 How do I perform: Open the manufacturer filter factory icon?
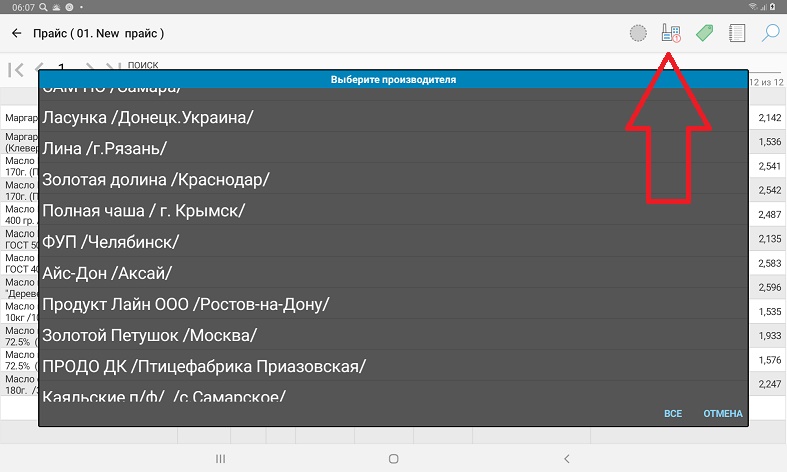(x=671, y=34)
